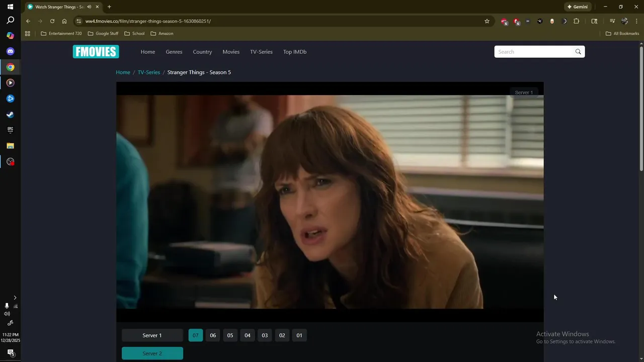Click the Stranger Things - Season 5 breadcrumb text
This screenshot has width=644, height=362.
[199, 72]
